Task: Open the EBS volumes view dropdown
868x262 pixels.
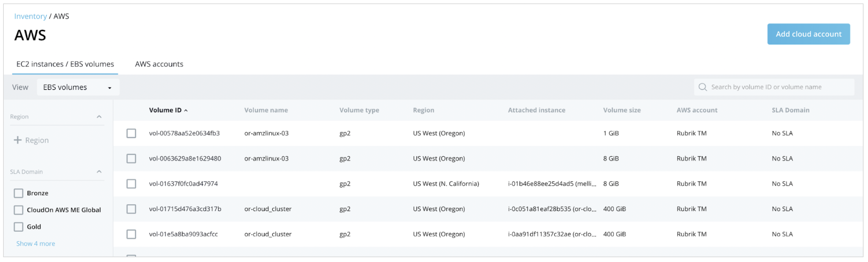Action: coord(78,87)
